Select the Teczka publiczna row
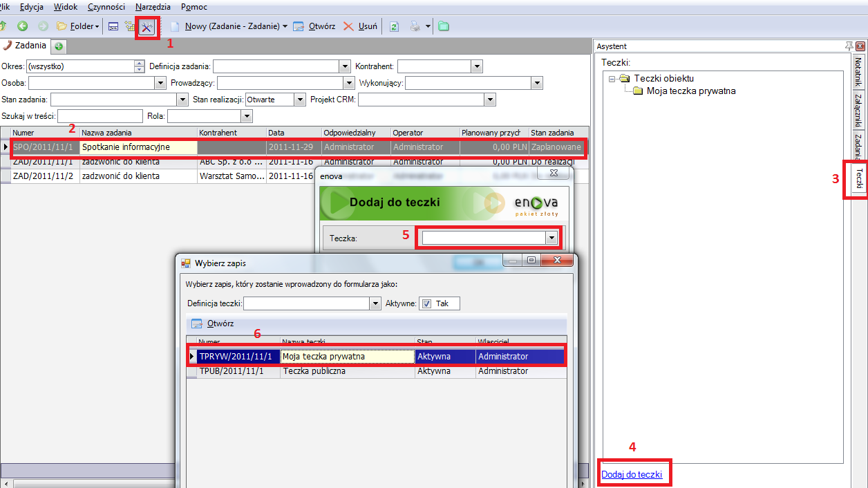The width and height of the screenshot is (868, 488). (x=377, y=371)
